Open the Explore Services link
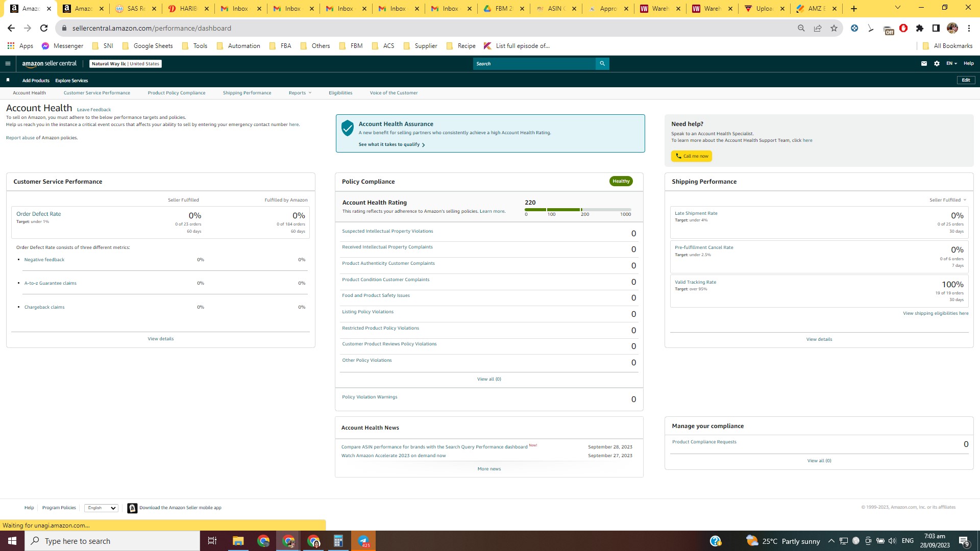Screen dimensions: 980x551 [71, 81]
